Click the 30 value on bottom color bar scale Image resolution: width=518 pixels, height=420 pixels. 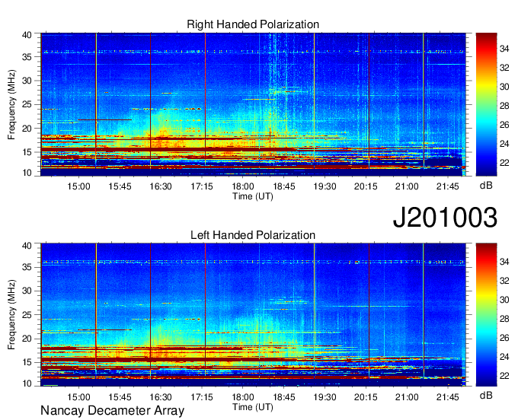coord(504,300)
